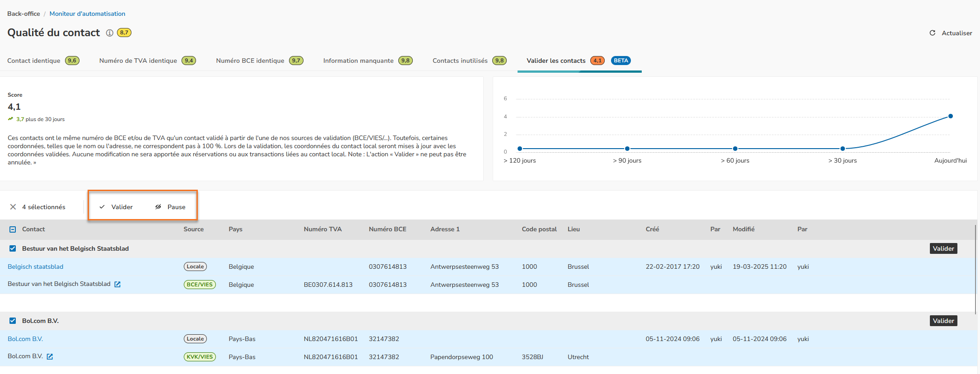The width and height of the screenshot is (980, 374).
Task: Click the 8,7 score badge in title
Action: click(x=124, y=33)
